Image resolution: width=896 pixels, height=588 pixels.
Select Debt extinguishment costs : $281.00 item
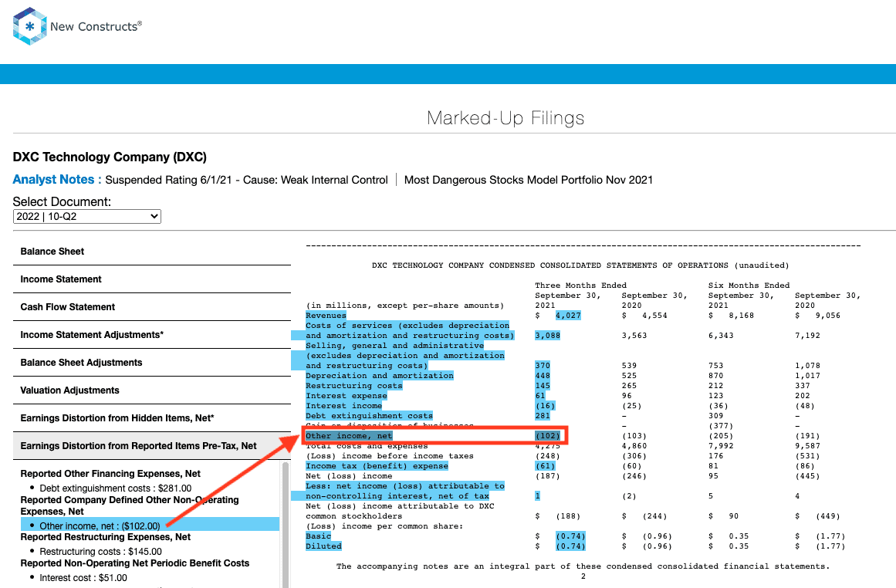tap(116, 488)
